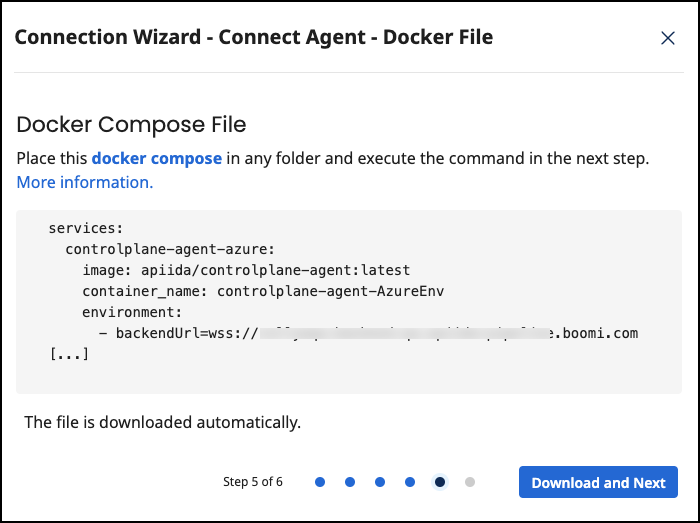Click the backendUrl wss line
Image resolution: width=700 pixels, height=523 pixels.
[x=368, y=332]
